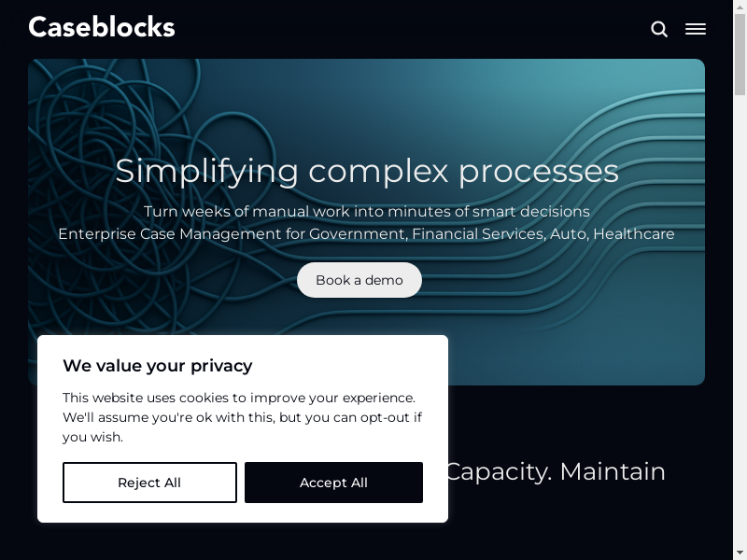This screenshot has width=747, height=560.
Task: Click the "We value your privacy" heading
Action: (x=157, y=365)
